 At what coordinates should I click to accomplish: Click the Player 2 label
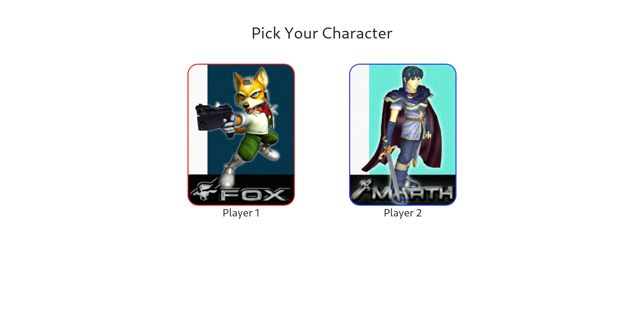click(403, 213)
